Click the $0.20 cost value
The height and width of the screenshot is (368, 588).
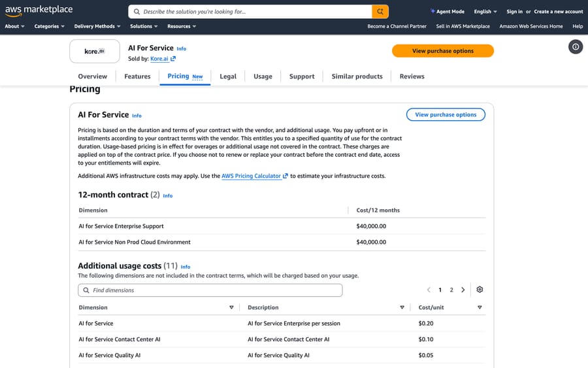(425, 324)
